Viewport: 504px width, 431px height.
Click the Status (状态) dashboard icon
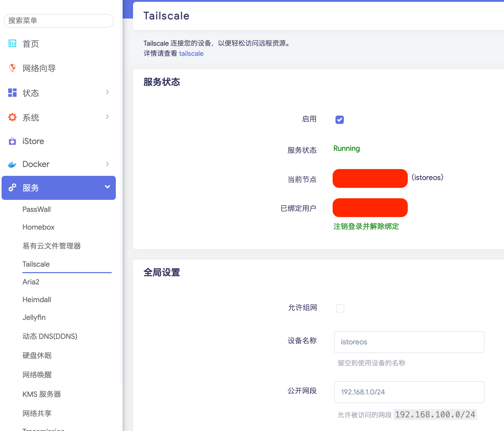(12, 93)
